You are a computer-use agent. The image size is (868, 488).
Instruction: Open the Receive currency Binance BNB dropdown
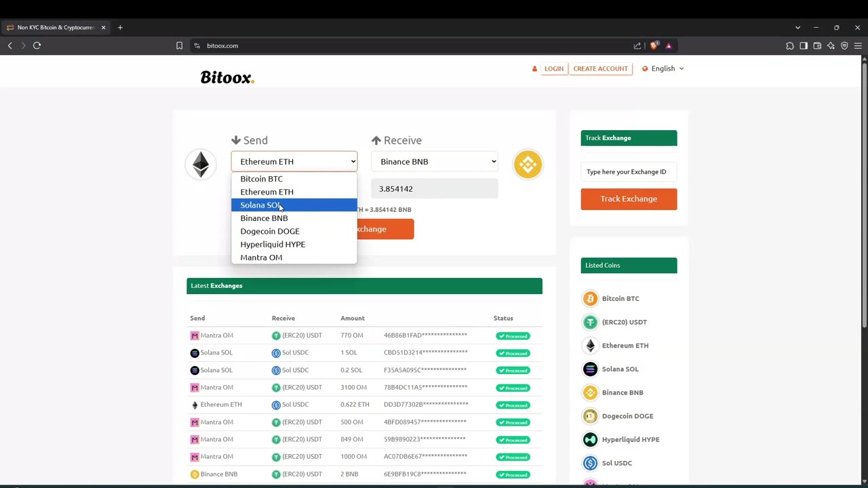(x=434, y=161)
